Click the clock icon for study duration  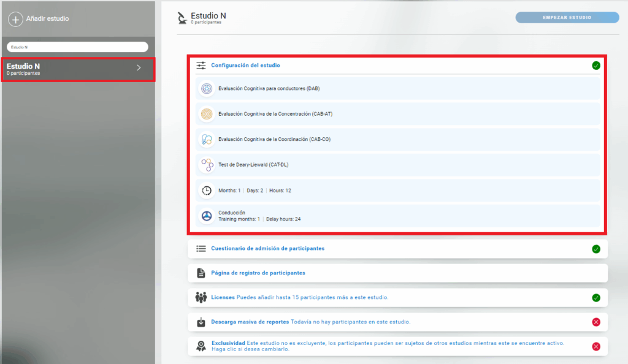coord(207,191)
